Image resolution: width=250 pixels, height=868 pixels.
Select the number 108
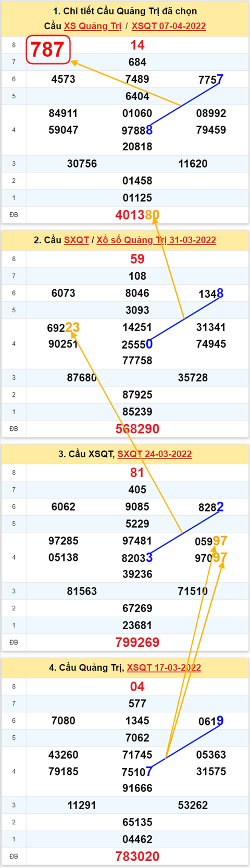[x=137, y=276]
